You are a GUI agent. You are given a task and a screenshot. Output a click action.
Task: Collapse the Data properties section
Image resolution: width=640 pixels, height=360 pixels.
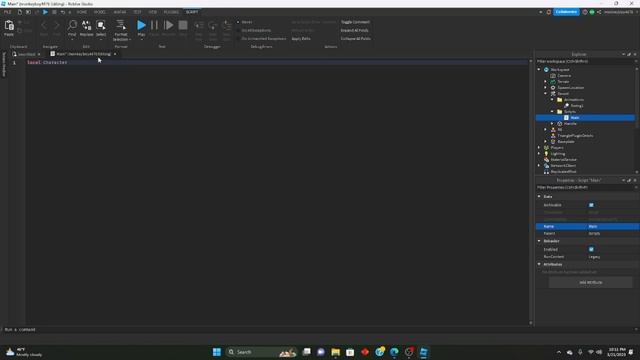tap(539, 196)
